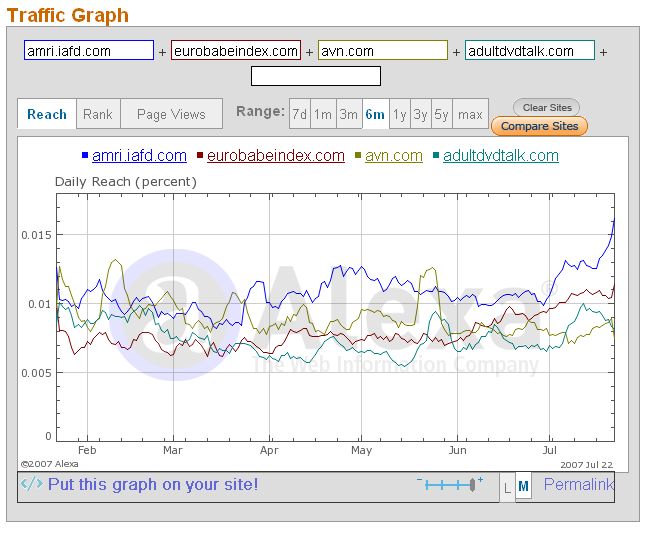Set range to 7d
The height and width of the screenshot is (535, 652).
click(299, 114)
